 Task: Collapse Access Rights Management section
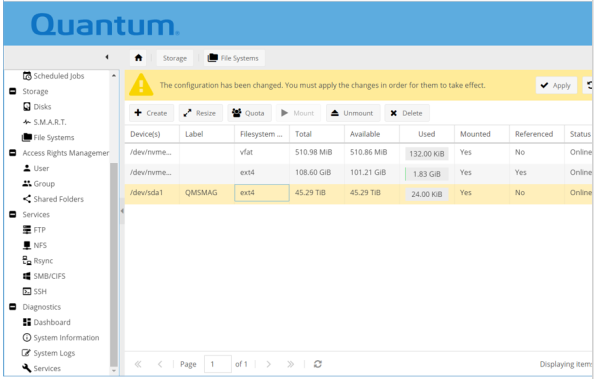(x=13, y=153)
